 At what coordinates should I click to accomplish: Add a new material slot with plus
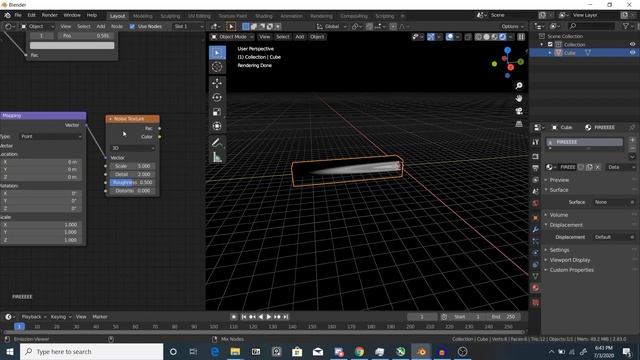[632, 140]
